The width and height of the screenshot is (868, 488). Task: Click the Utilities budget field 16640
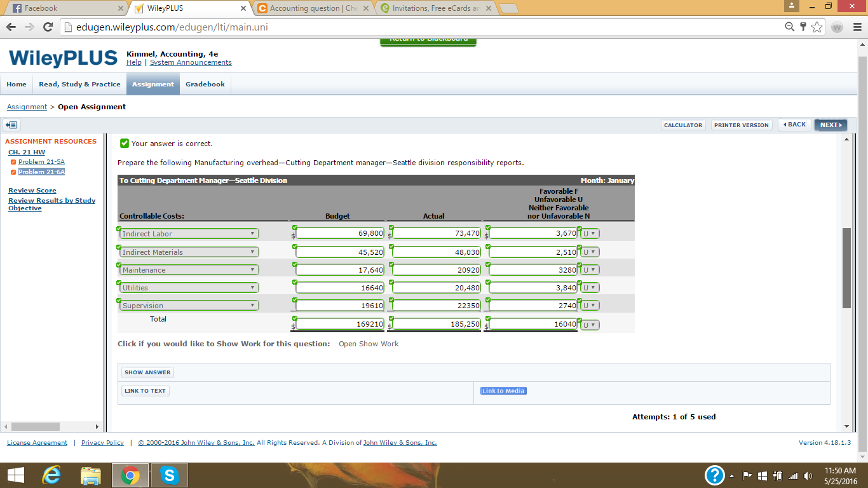[x=340, y=288]
